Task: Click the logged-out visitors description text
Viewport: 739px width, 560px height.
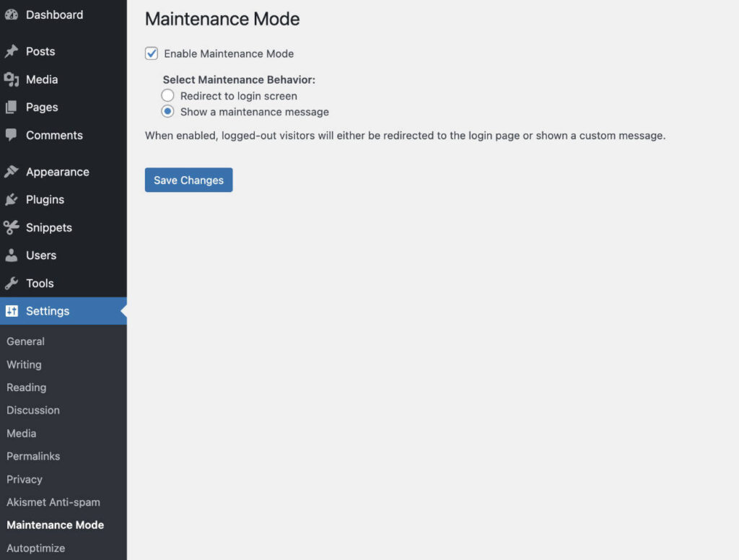Action: tap(406, 136)
